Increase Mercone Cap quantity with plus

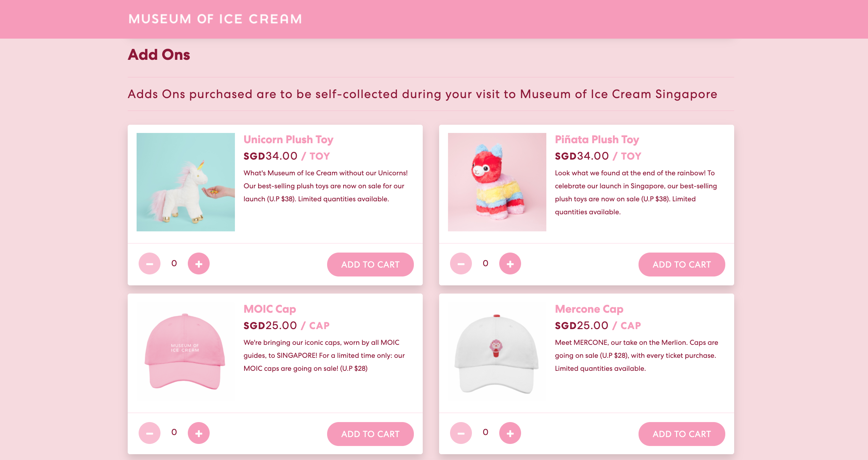click(510, 433)
